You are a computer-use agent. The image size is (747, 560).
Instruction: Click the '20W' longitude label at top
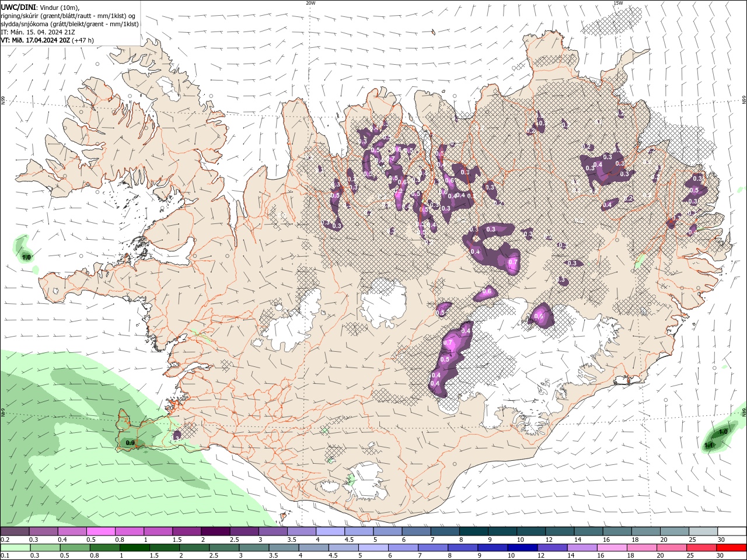[x=310, y=3]
